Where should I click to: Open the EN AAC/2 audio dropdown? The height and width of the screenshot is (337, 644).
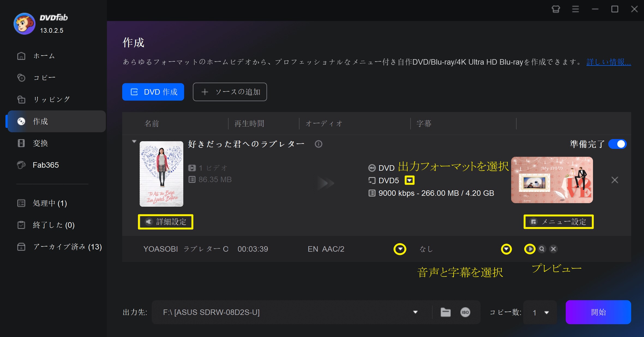pyautogui.click(x=400, y=249)
